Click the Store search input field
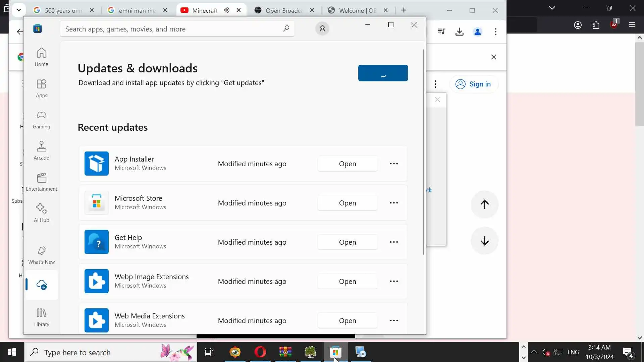This screenshot has height=362, width=644. click(x=171, y=29)
